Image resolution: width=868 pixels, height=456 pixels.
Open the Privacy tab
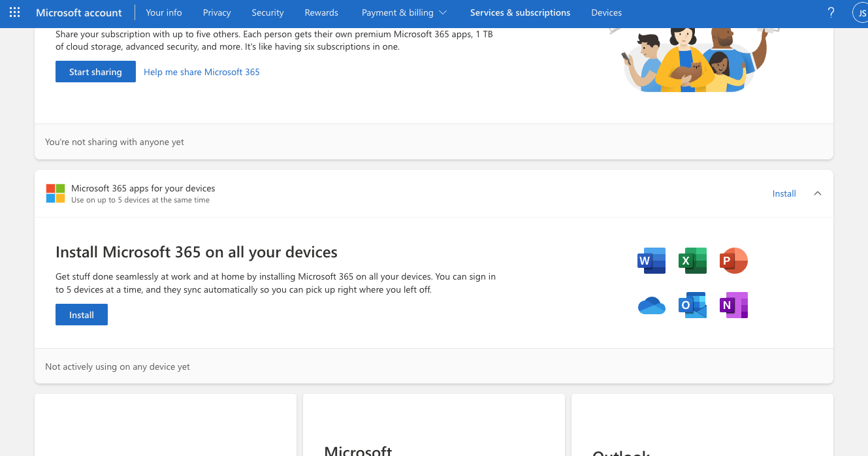(217, 12)
